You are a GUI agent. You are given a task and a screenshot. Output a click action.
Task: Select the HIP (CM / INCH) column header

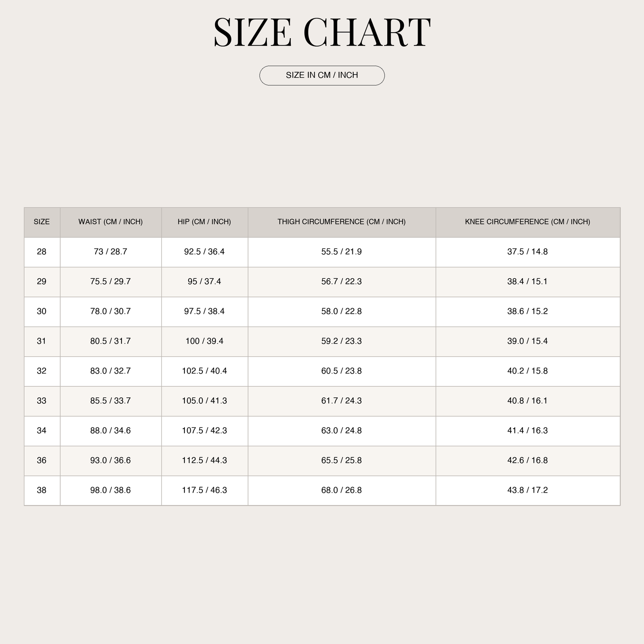click(x=204, y=222)
